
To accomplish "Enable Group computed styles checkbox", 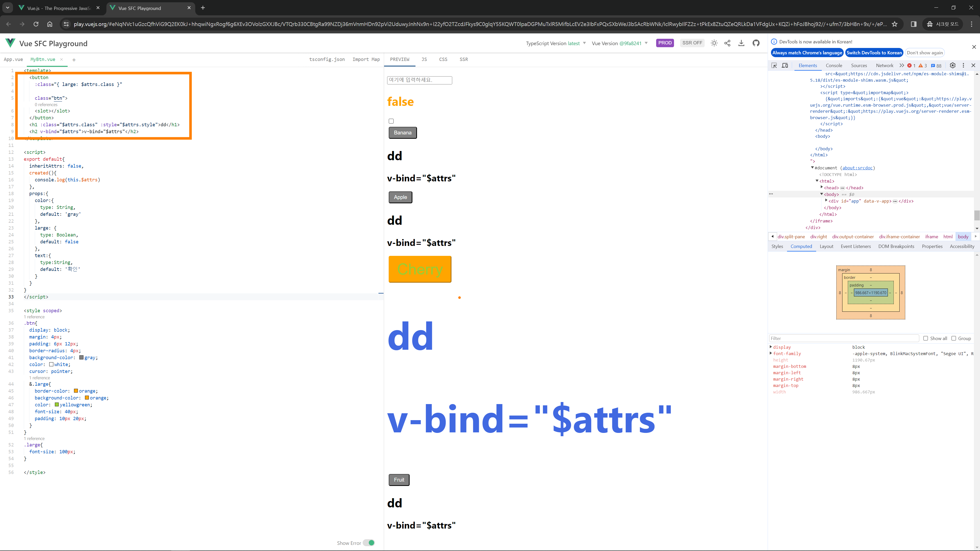I will click(954, 338).
